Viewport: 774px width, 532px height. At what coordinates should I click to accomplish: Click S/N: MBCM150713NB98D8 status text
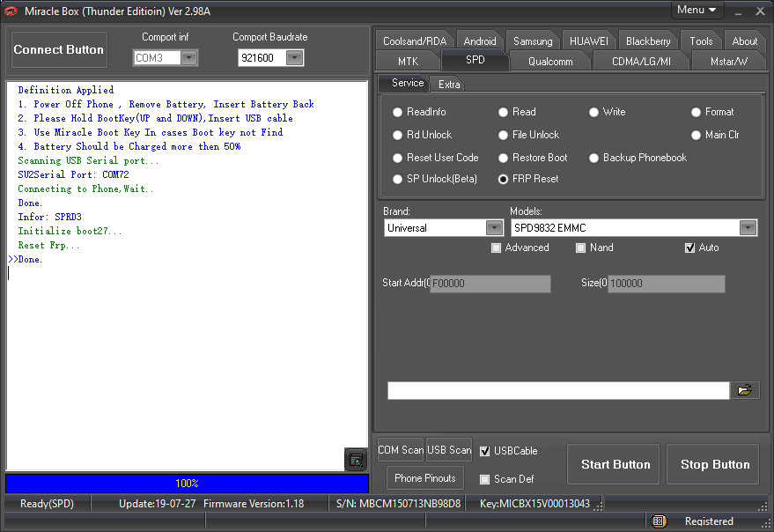click(x=398, y=504)
